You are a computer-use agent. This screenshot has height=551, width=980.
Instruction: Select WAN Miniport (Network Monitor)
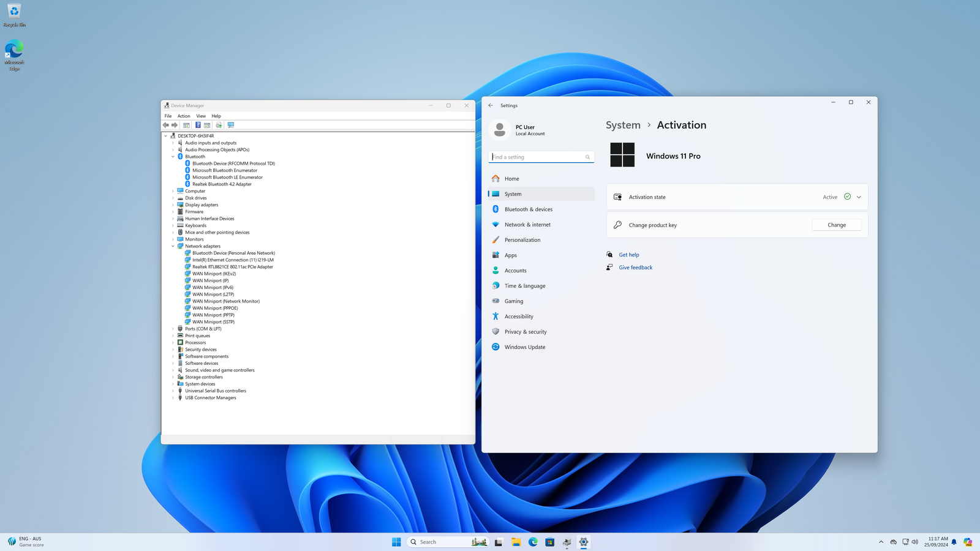[226, 301]
